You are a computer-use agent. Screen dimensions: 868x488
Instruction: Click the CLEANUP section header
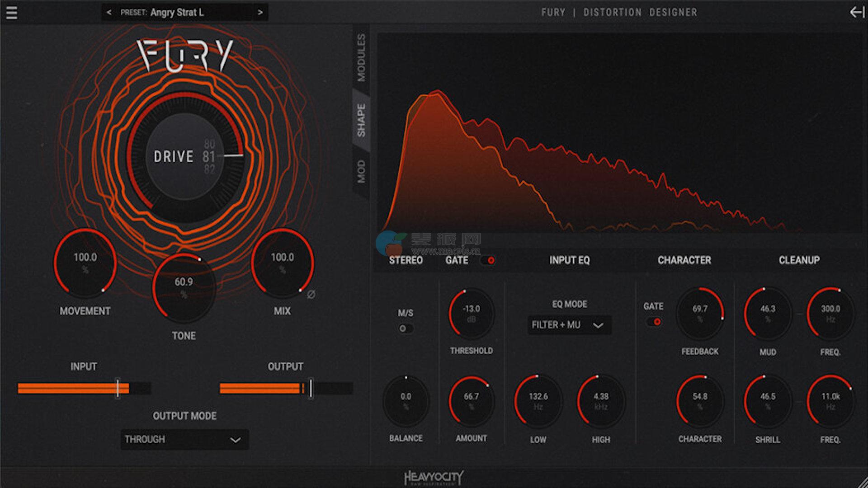(x=799, y=260)
